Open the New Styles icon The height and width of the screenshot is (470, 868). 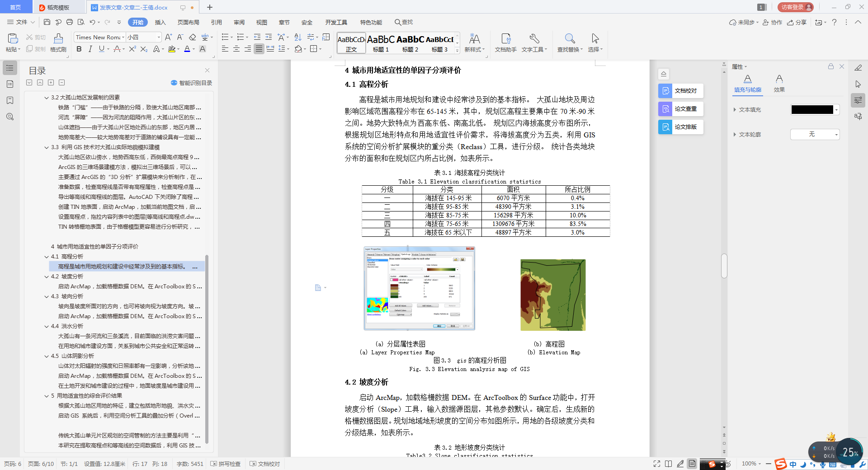[474, 43]
